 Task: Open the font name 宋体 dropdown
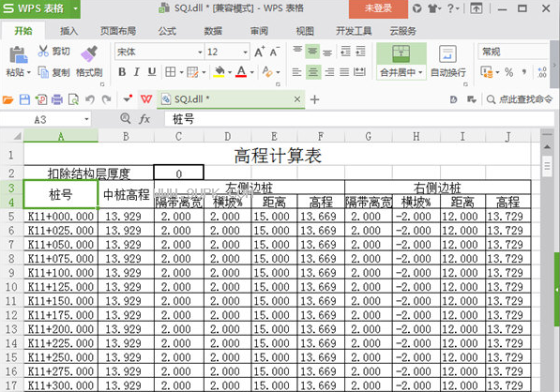point(200,53)
